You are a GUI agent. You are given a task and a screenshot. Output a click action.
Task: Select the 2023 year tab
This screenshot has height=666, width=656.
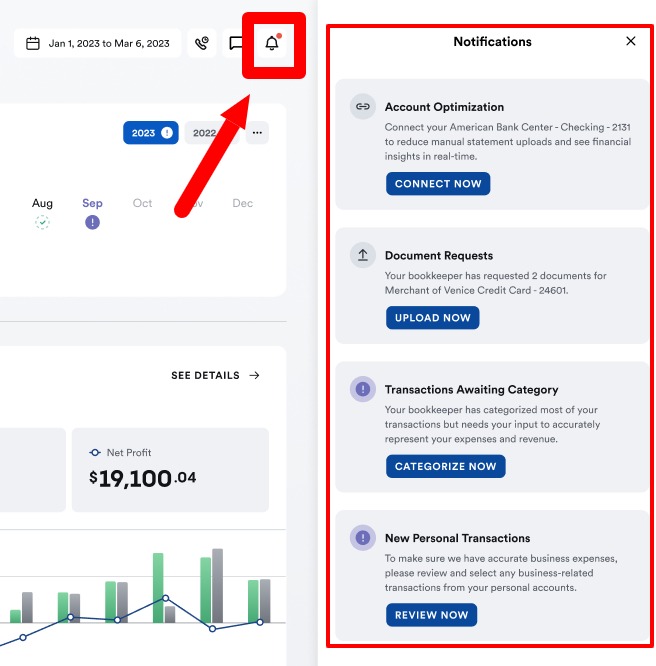(x=151, y=133)
